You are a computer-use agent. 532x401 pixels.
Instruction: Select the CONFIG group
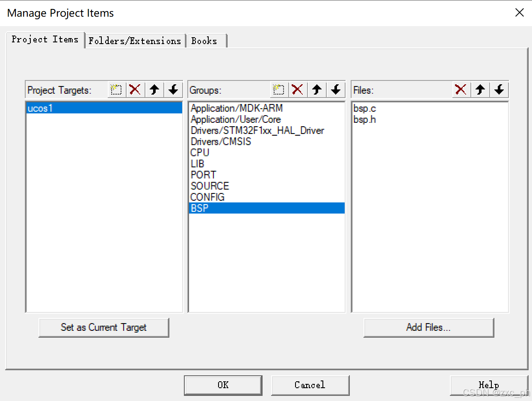point(266,197)
